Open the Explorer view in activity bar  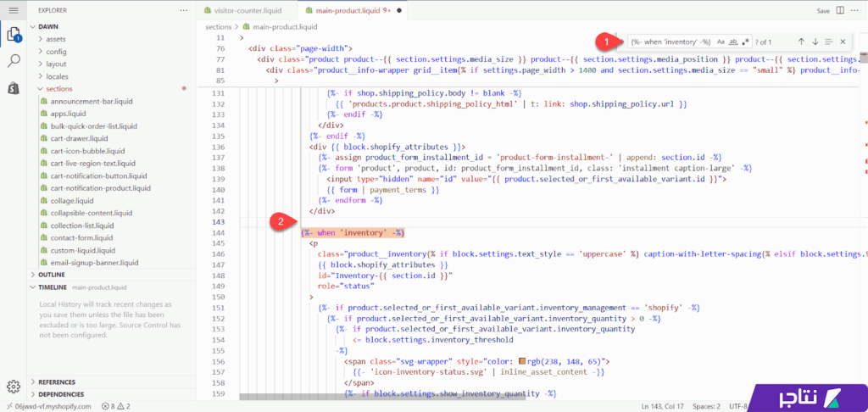click(14, 35)
